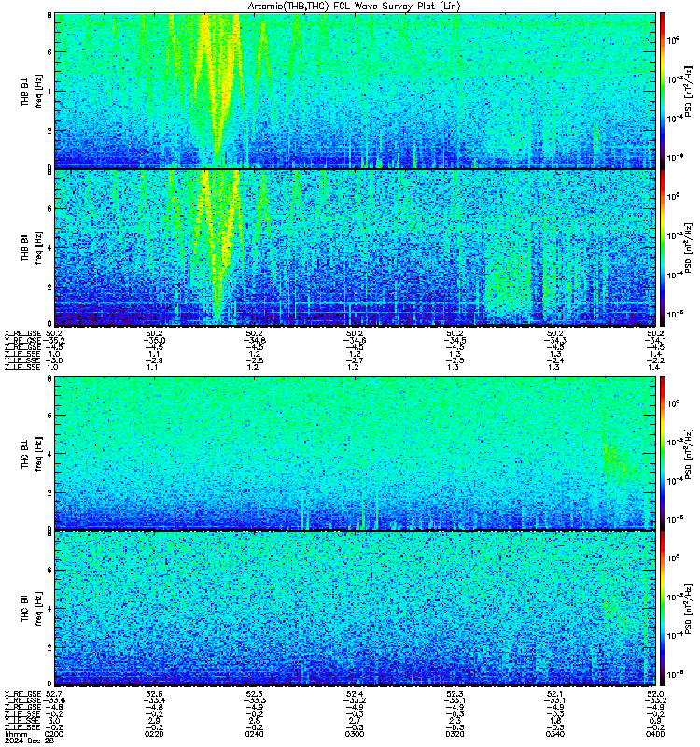Viewport: 700px width, 747px height.
Task: Click the '4' frequency tick of THB B∥ panel
Action: click(x=49, y=247)
